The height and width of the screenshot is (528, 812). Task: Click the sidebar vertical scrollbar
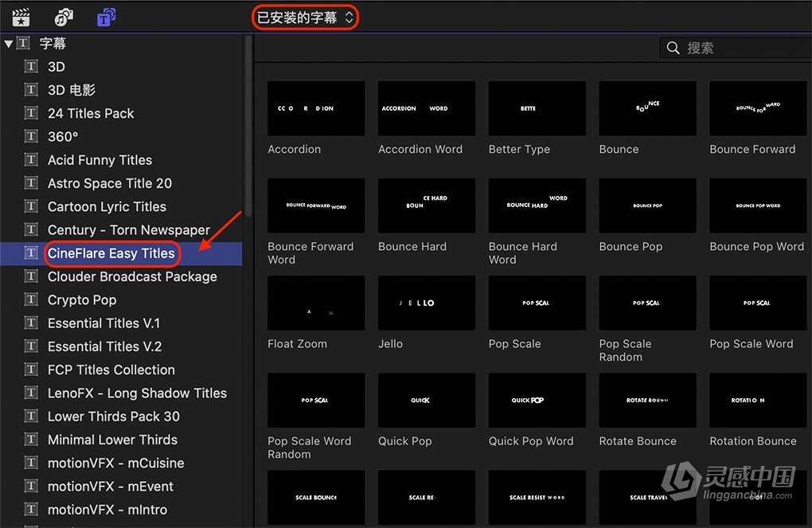(248, 126)
